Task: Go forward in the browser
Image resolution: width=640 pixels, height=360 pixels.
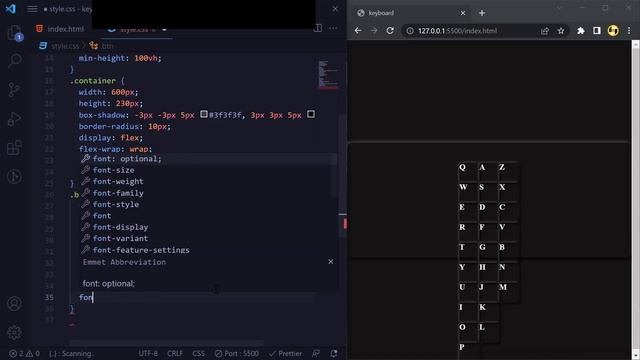Action: 374,31
